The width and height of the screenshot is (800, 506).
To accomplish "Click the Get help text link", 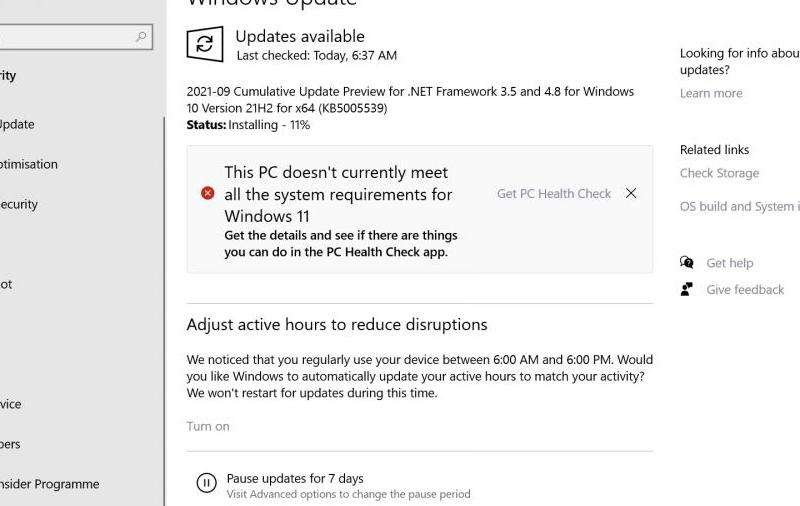I will coord(730,263).
